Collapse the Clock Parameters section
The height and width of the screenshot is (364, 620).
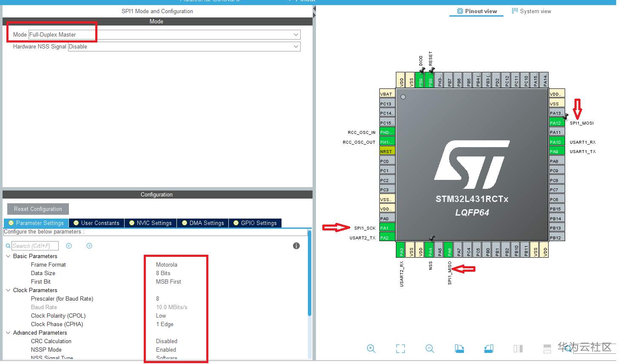click(8, 290)
